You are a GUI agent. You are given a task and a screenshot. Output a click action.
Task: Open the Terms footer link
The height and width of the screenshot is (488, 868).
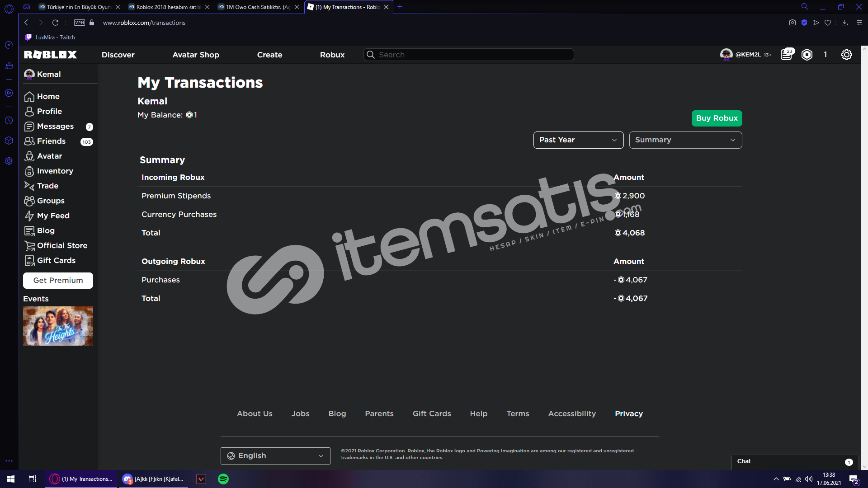click(x=518, y=413)
